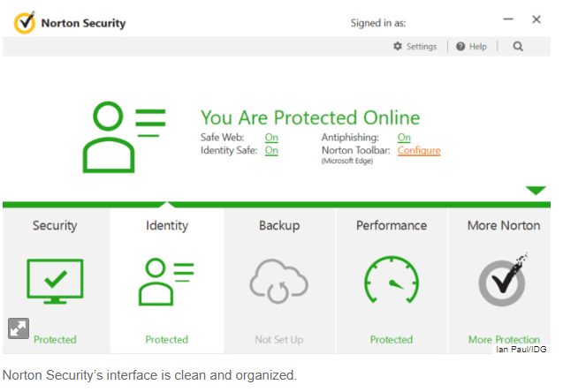Click the Identity Safe label

229,150
